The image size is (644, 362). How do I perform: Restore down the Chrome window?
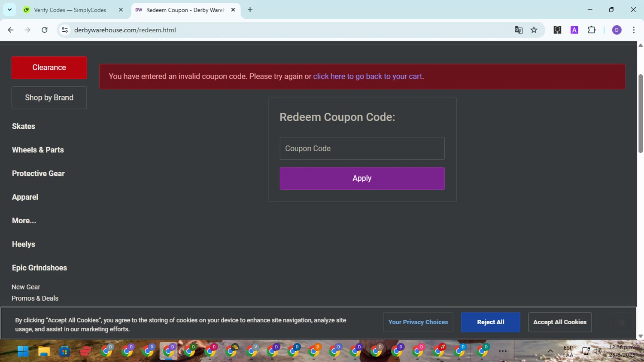(x=611, y=9)
